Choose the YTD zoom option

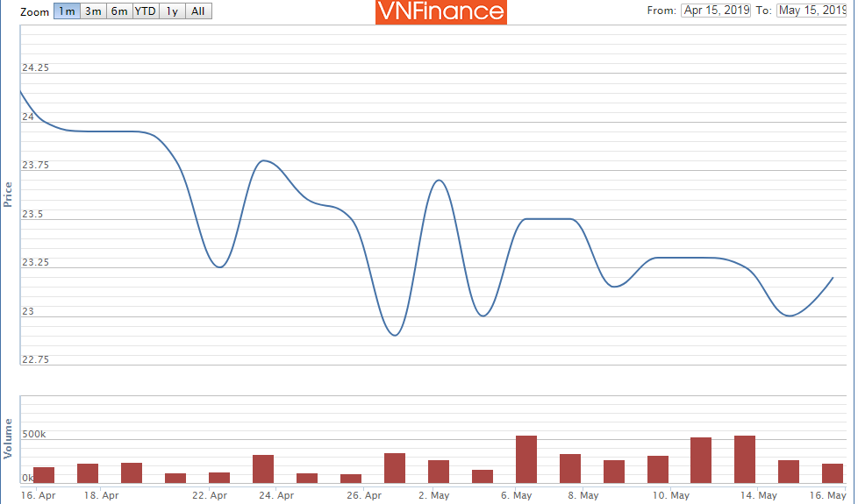tap(146, 11)
